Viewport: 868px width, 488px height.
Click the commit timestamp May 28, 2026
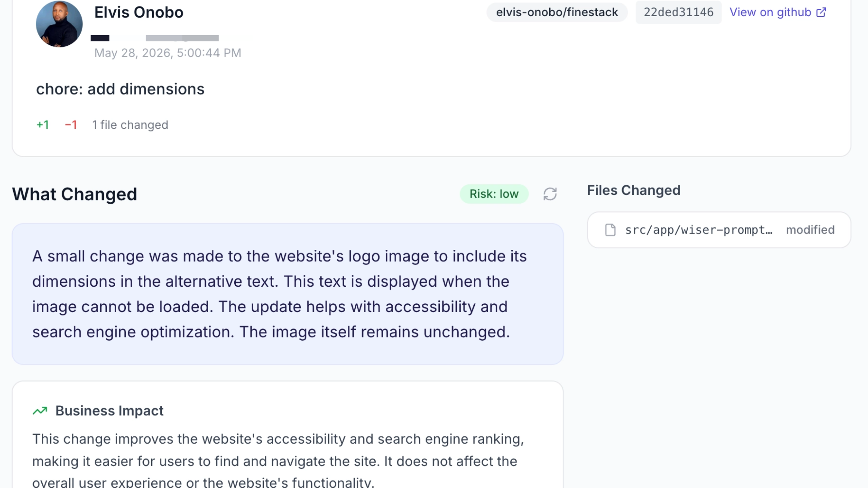167,53
